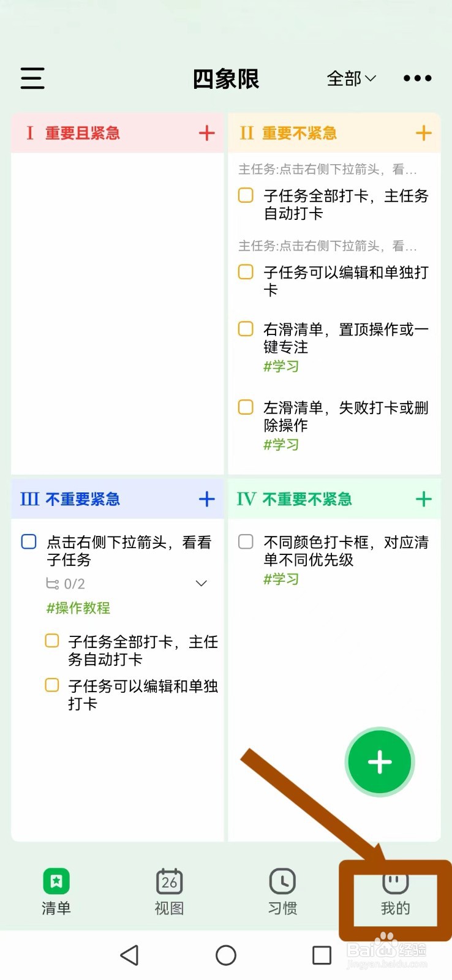Open the 清单 tab

(x=56, y=892)
